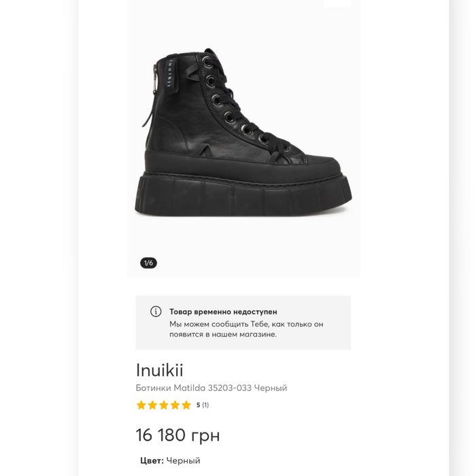Open the black boot product photo
This screenshot has width=476, height=476.
tap(243, 136)
